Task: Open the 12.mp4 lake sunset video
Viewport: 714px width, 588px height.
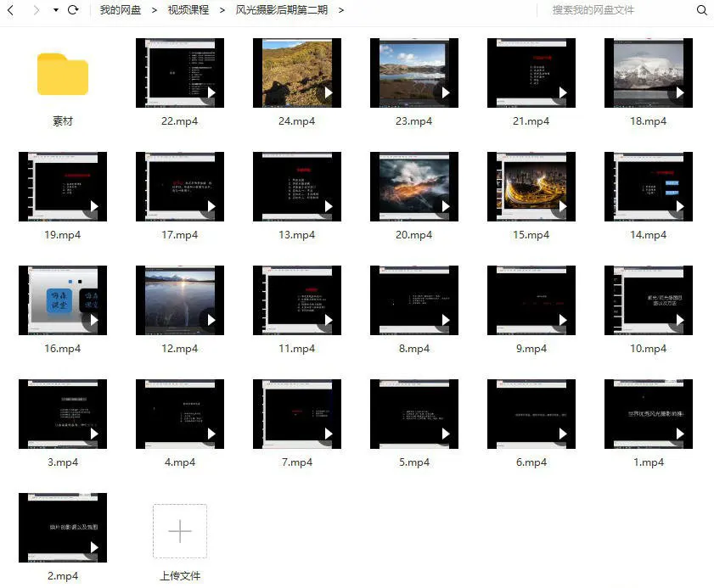Action: point(179,300)
